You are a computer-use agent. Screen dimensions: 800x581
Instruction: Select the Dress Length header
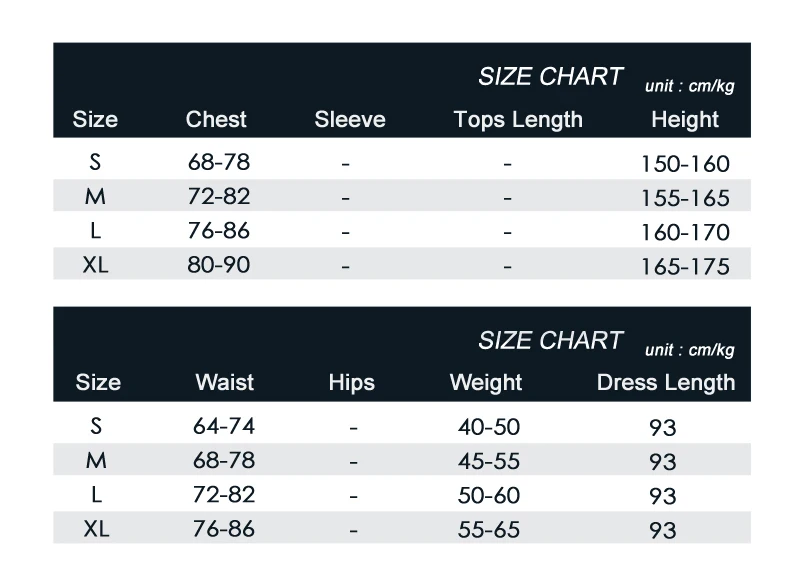point(666,384)
